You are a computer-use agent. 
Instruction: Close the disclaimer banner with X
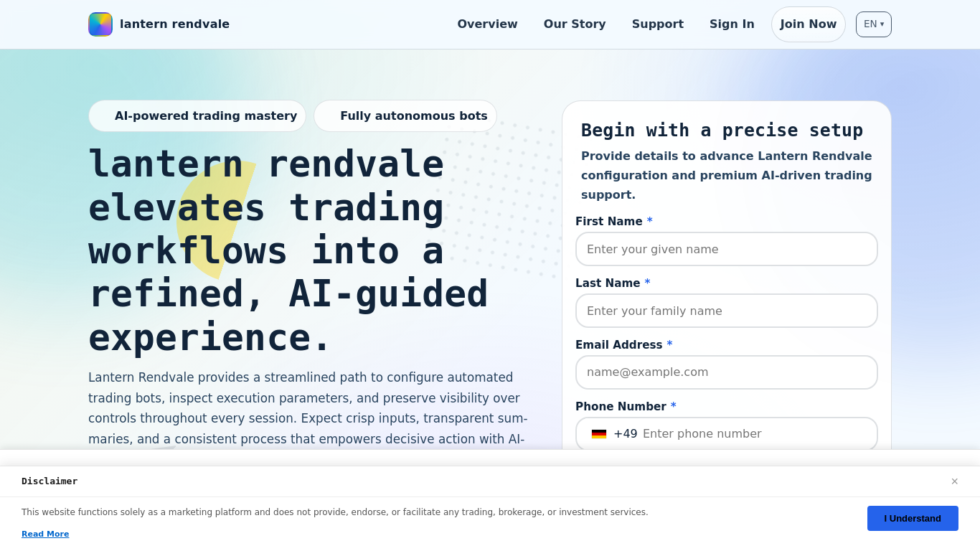click(954, 481)
